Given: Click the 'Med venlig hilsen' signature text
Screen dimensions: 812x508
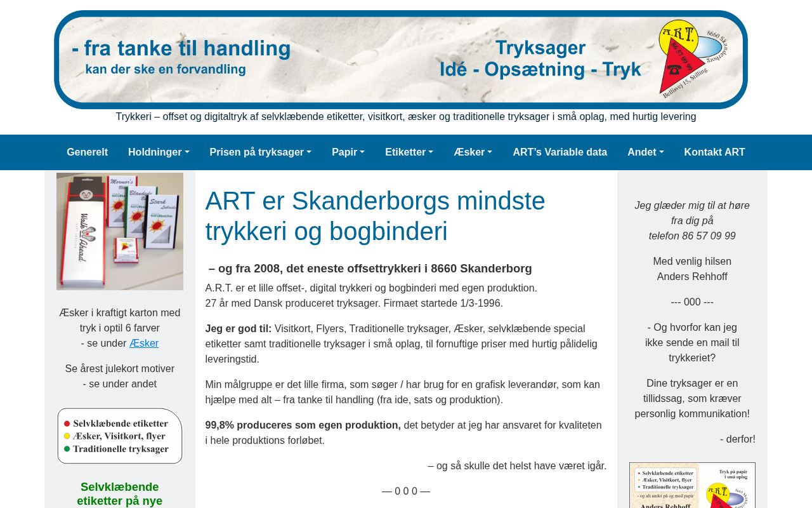Looking at the screenshot, I should tap(692, 262).
